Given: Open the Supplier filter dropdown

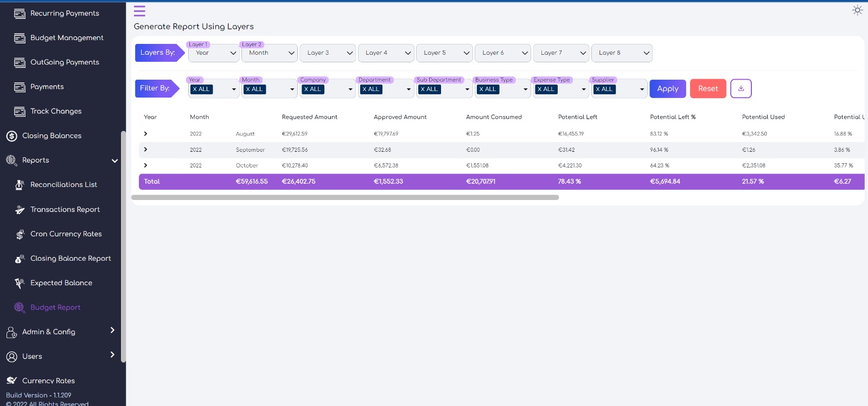Looking at the screenshot, I should click(x=642, y=89).
